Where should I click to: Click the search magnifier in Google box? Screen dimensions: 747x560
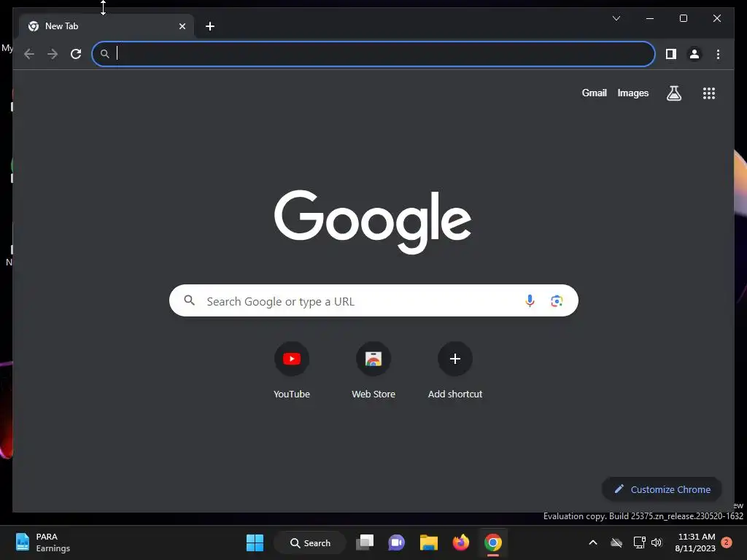coord(189,300)
